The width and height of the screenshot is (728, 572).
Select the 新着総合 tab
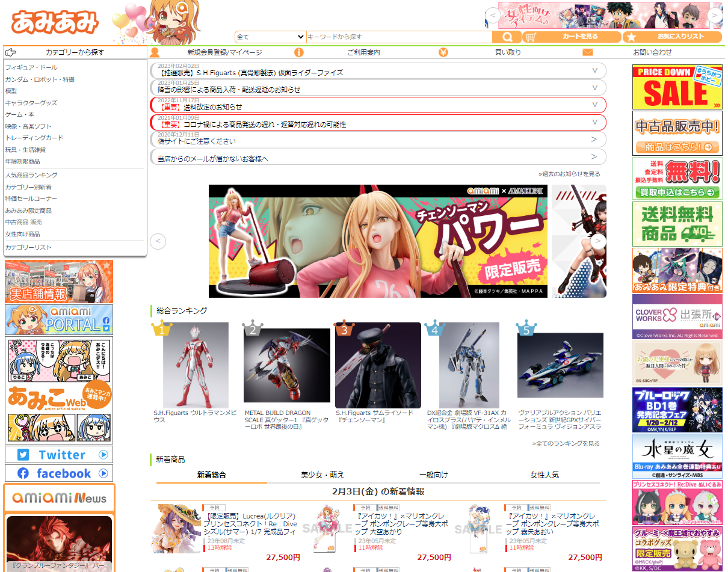point(212,475)
